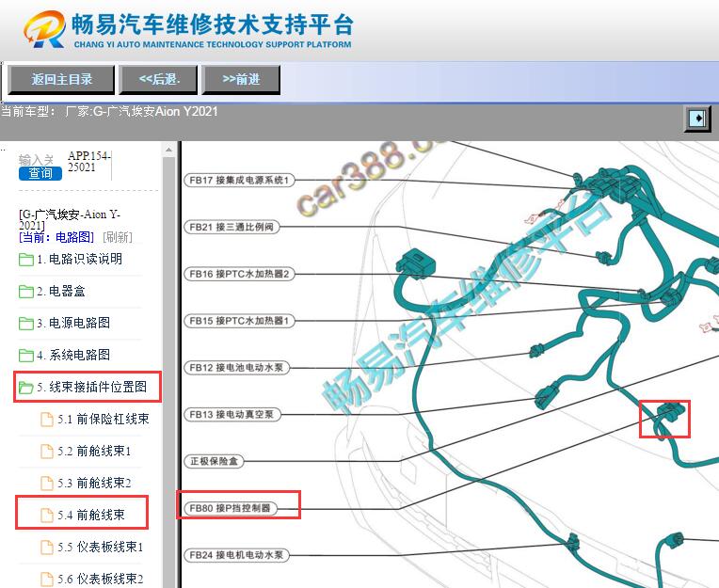719x588 pixels.
Task: Click the FB21 接三通比例阀 label
Action: [x=232, y=227]
